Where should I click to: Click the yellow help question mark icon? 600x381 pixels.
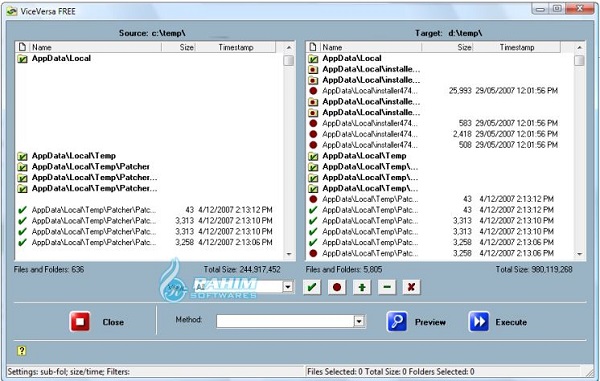pyautogui.click(x=22, y=351)
